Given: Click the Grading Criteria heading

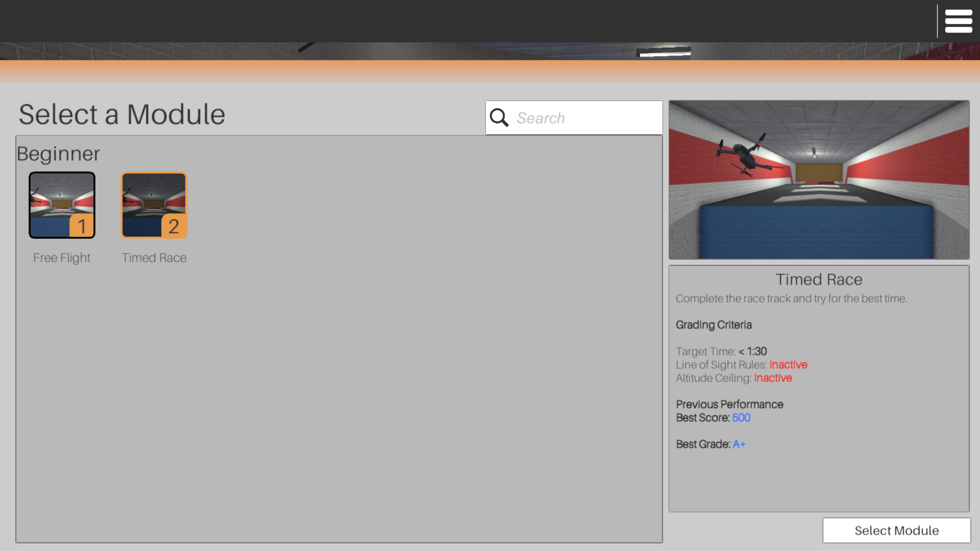Looking at the screenshot, I should tap(713, 325).
